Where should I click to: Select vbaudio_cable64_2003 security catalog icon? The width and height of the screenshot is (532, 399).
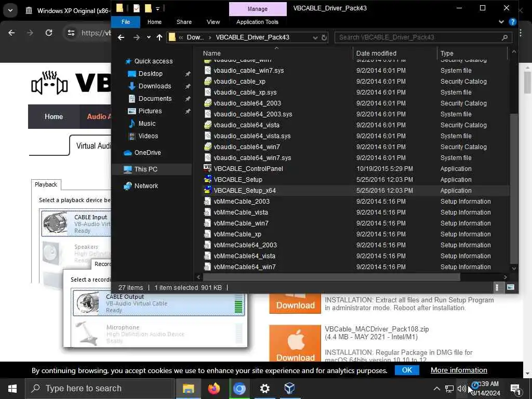[x=207, y=103]
